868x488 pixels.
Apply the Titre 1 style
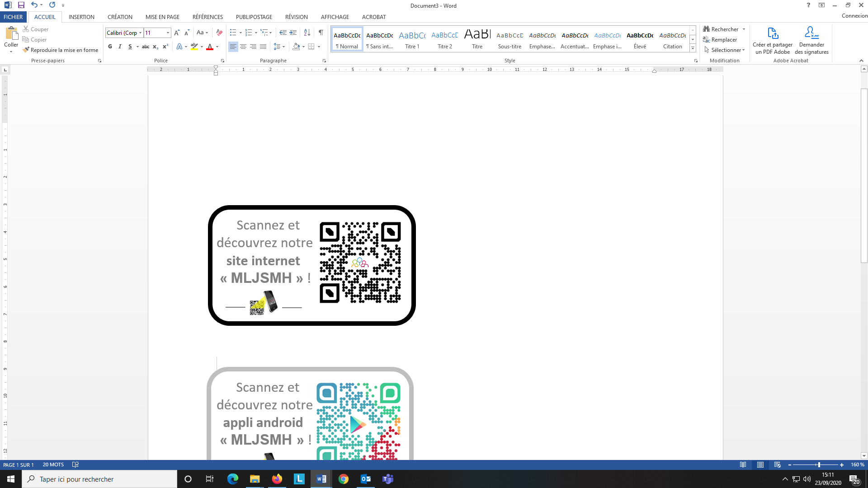pos(412,39)
